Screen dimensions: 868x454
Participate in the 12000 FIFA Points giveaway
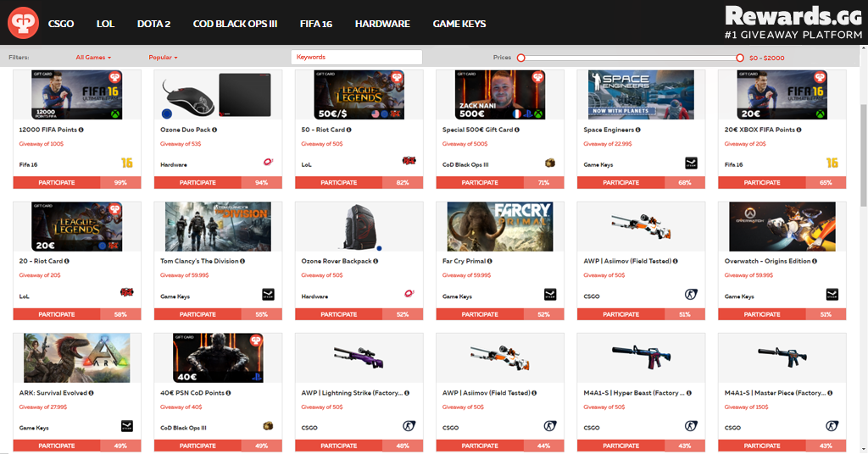(57, 182)
